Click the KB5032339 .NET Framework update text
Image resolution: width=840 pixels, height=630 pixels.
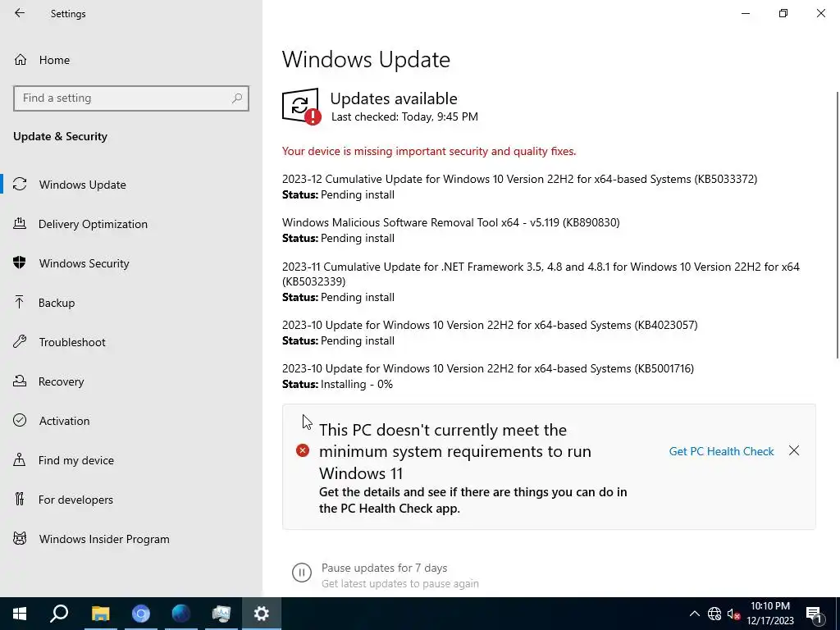[541, 274]
